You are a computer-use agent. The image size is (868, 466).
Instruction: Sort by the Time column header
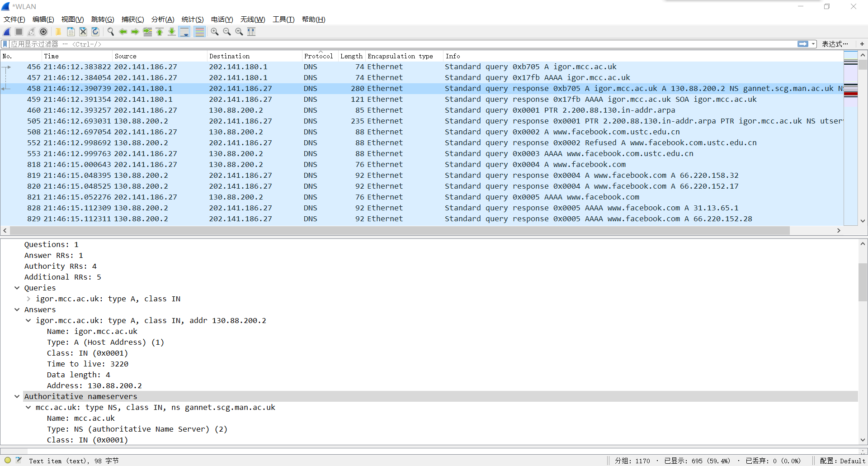coord(77,56)
